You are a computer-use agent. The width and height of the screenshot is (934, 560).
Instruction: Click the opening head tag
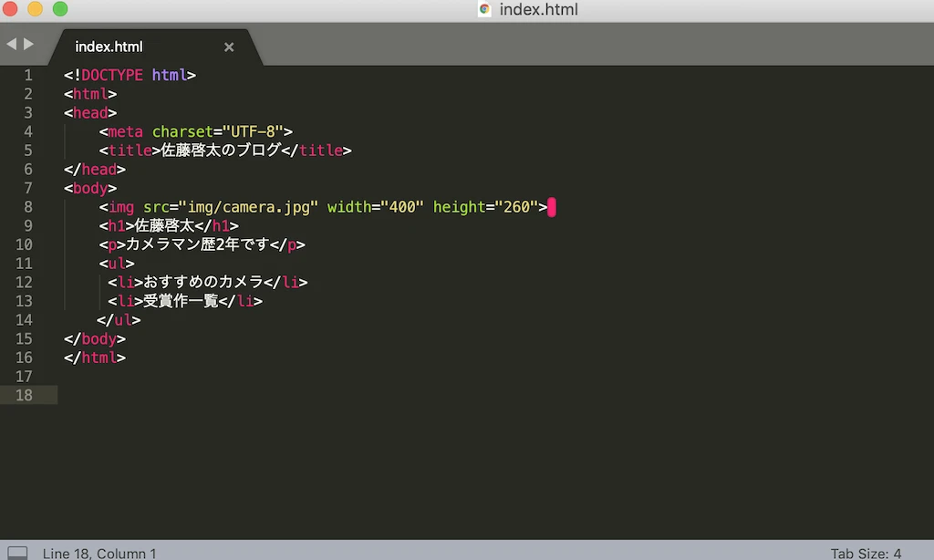[x=90, y=112]
